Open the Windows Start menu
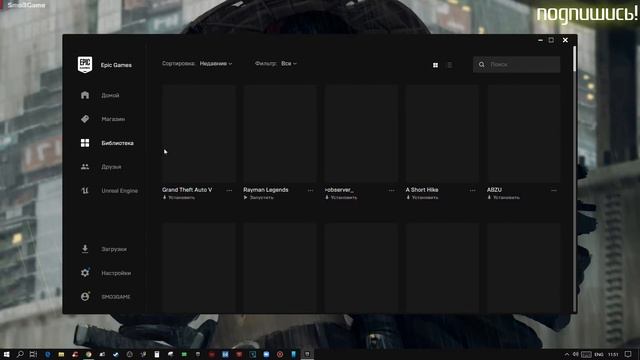 coord(7,354)
